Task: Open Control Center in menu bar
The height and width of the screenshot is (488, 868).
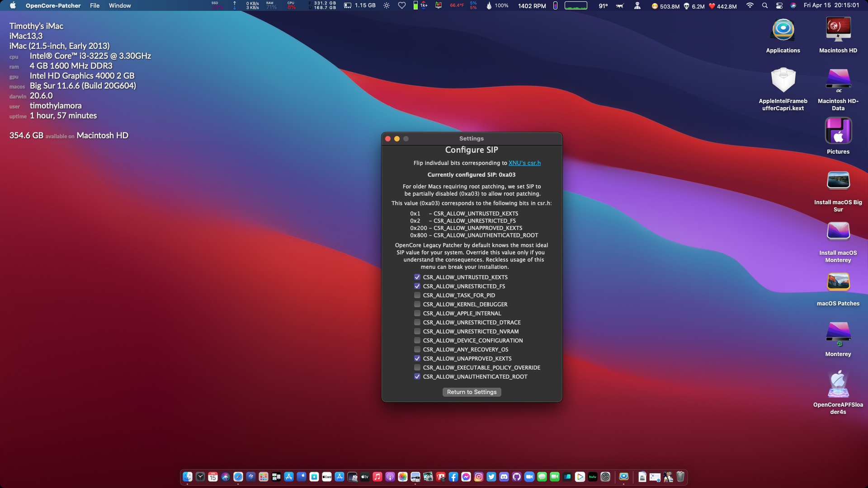Action: 779,5
